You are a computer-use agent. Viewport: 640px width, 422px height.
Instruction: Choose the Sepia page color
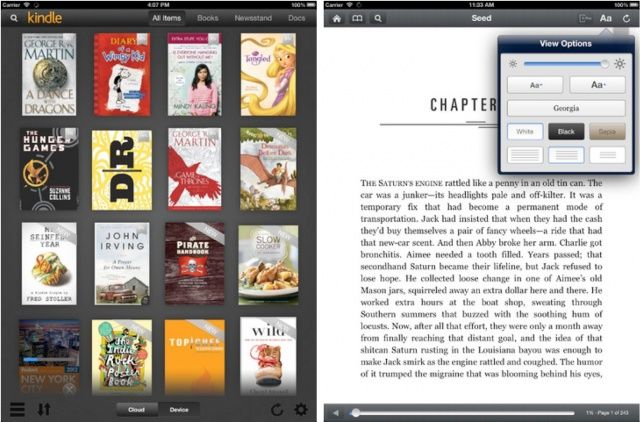click(606, 131)
